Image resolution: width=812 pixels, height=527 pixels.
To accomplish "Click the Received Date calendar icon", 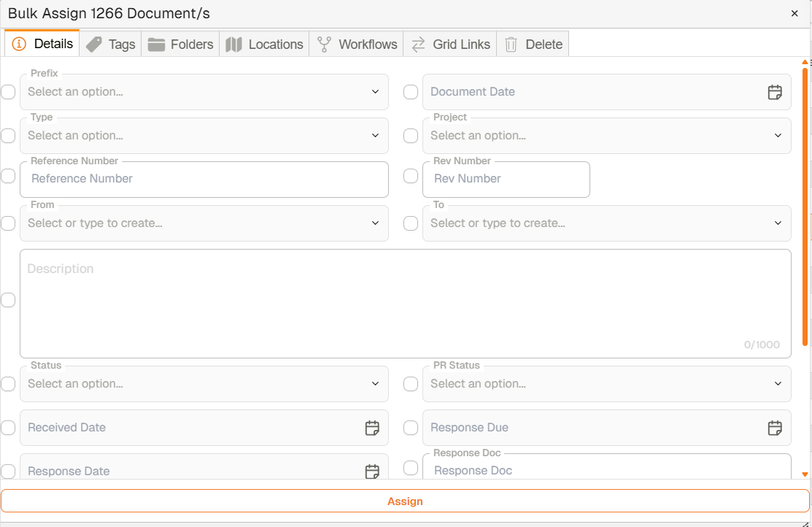I will 372,428.
